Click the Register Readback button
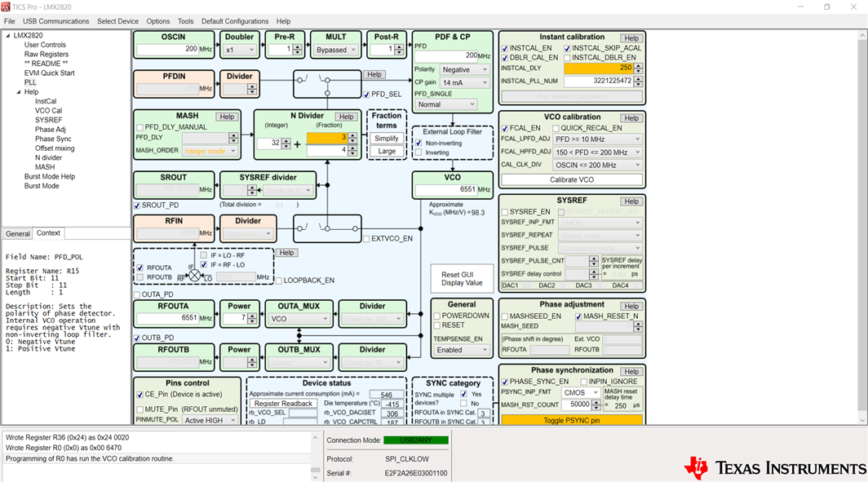Viewport: 868px width, 482px height. pos(283,404)
